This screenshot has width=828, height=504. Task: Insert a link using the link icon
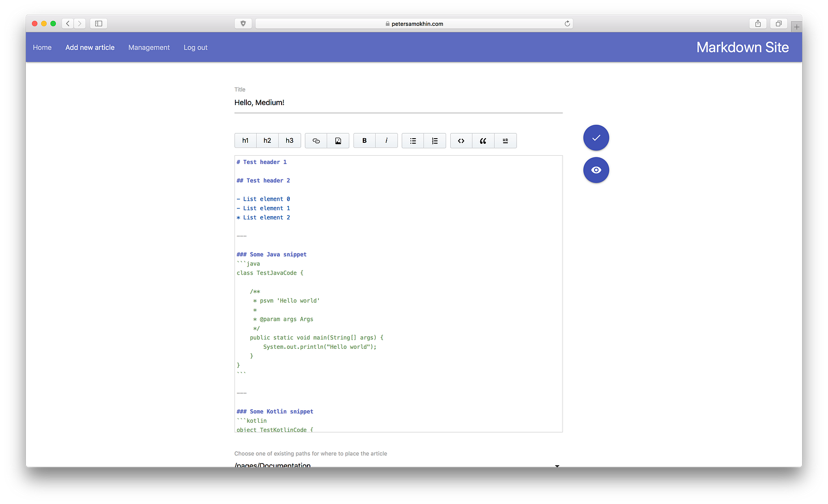click(x=316, y=141)
